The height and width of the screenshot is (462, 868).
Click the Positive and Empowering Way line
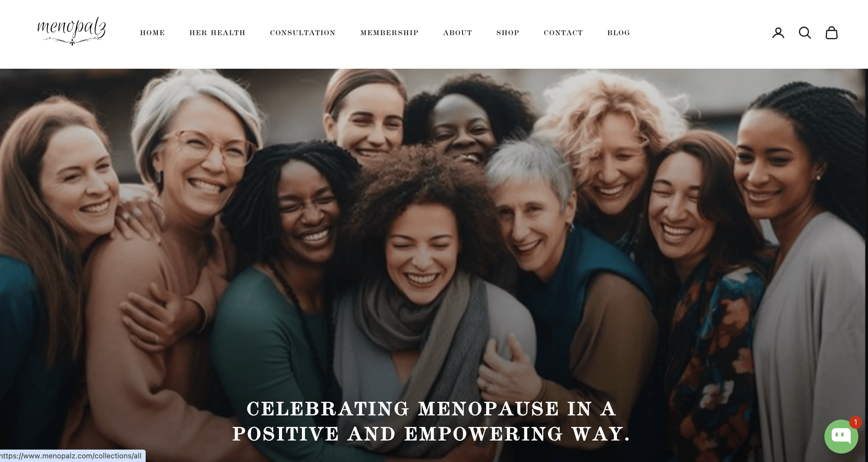coord(431,434)
